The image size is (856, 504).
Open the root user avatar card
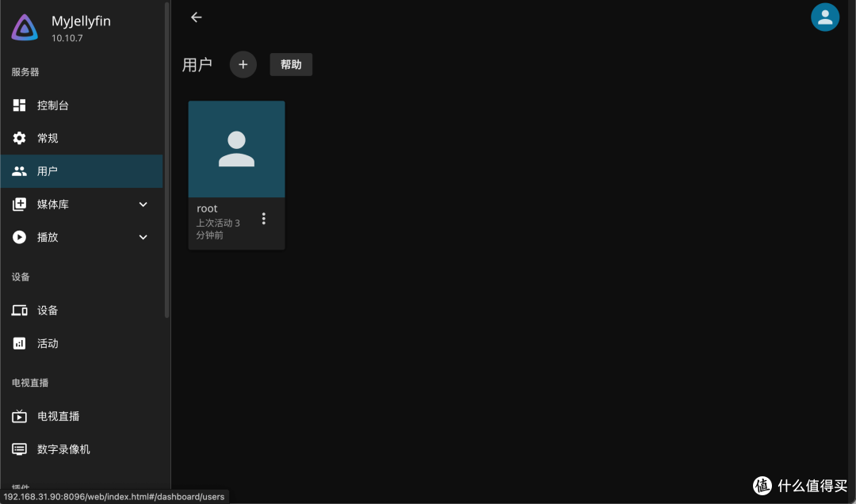[x=236, y=149]
